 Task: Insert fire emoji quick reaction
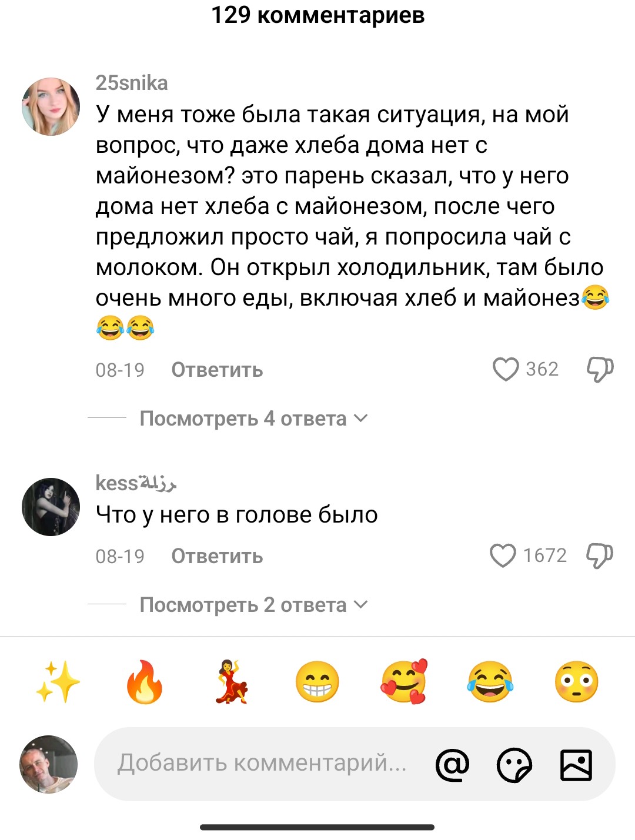pos(144,682)
